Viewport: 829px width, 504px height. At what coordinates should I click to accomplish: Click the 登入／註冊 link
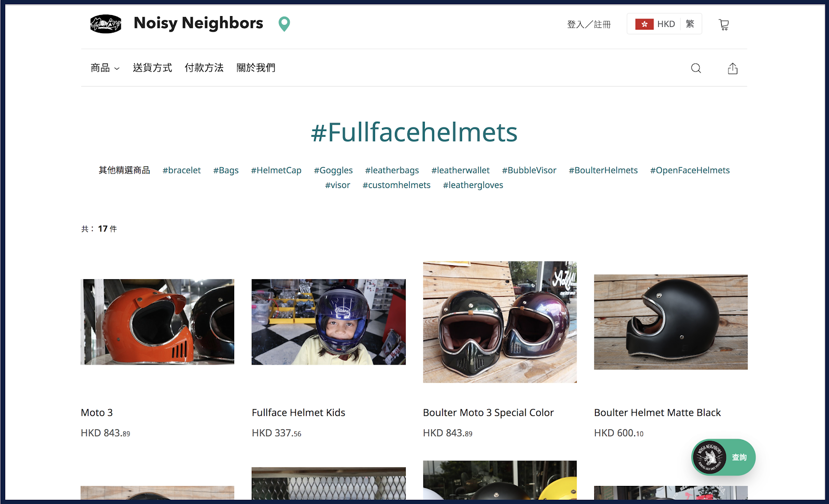[x=589, y=24]
